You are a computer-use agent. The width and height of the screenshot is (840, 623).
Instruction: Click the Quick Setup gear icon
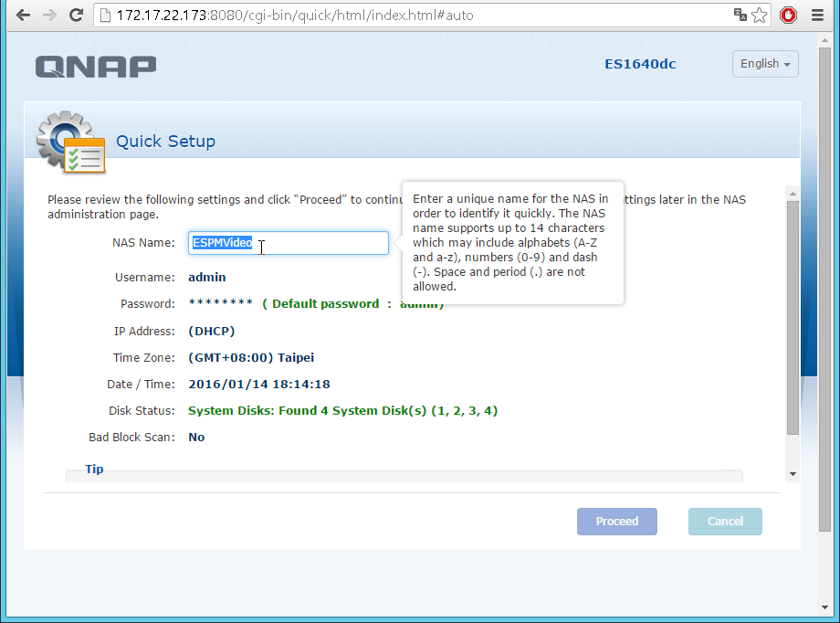pos(69,143)
